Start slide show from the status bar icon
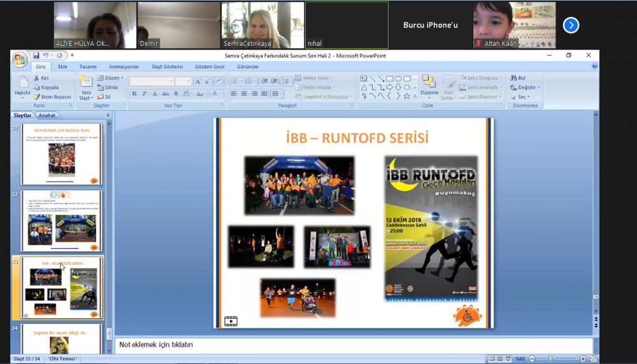 tap(508, 359)
